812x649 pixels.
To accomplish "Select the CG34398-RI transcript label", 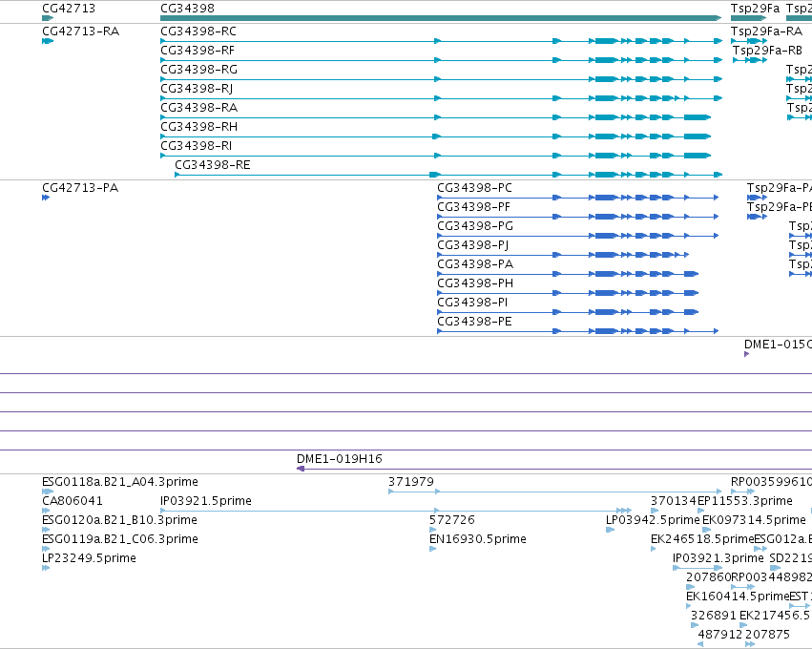I will coord(197,146).
